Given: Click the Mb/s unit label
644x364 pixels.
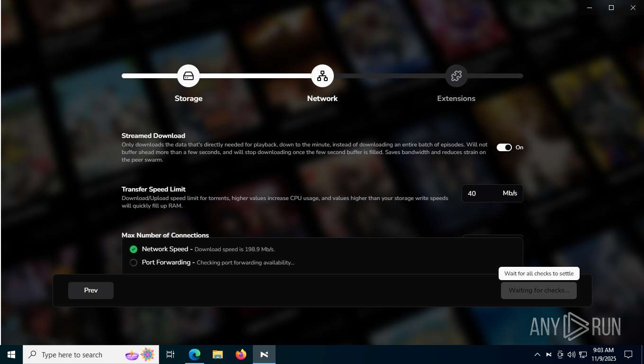Looking at the screenshot, I should click(510, 193).
